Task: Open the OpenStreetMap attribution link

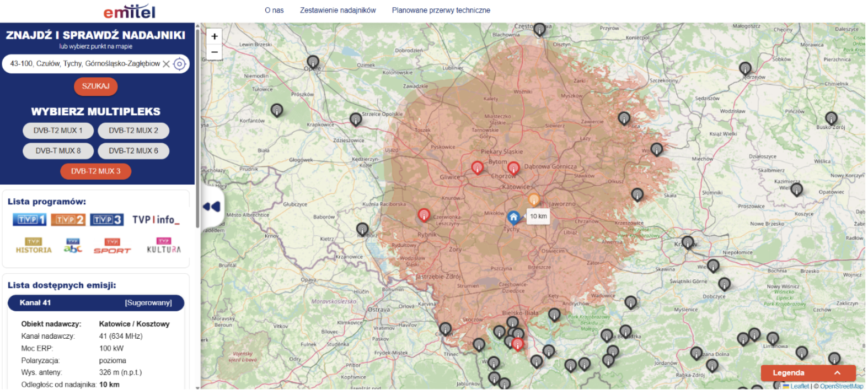Action: (841, 386)
